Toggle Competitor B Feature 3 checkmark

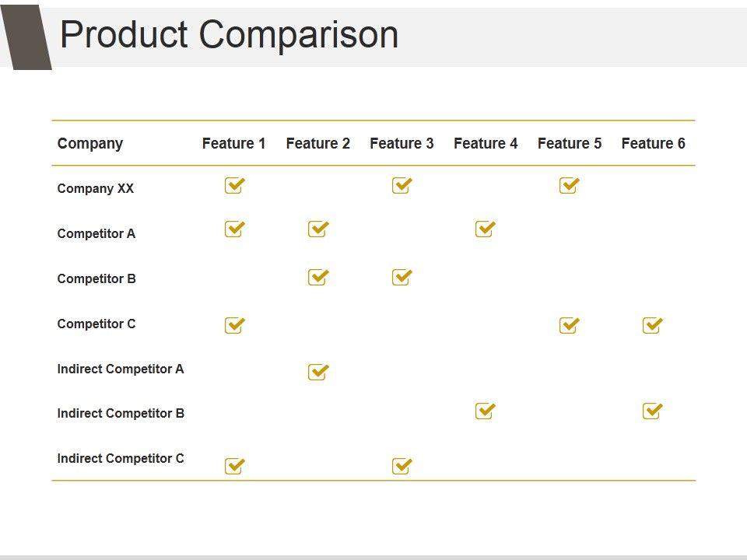click(402, 278)
